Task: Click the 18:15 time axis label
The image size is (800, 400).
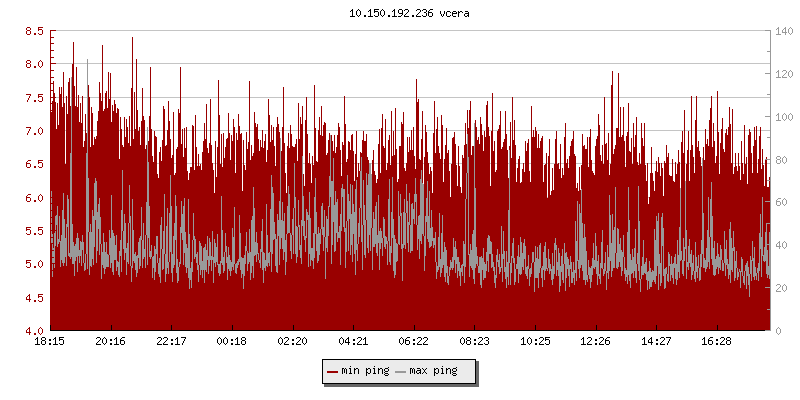Action: pyautogui.click(x=50, y=342)
